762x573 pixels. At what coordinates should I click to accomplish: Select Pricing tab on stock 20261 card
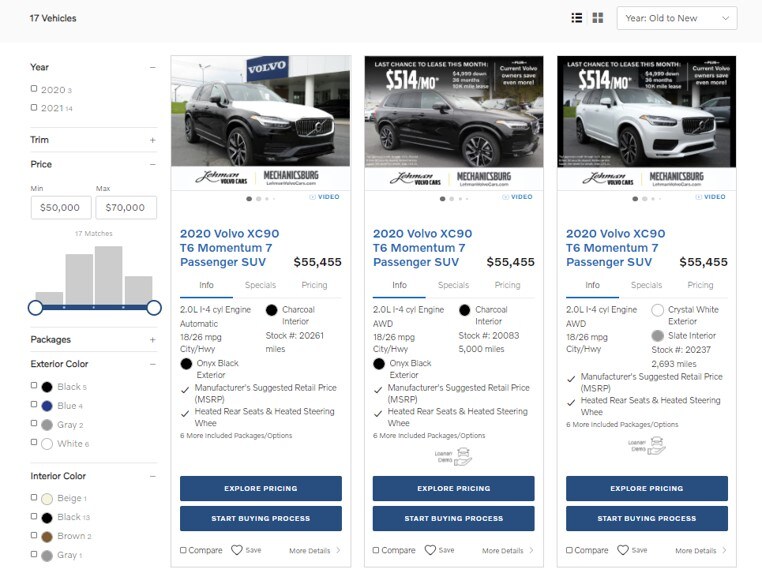pos(314,285)
